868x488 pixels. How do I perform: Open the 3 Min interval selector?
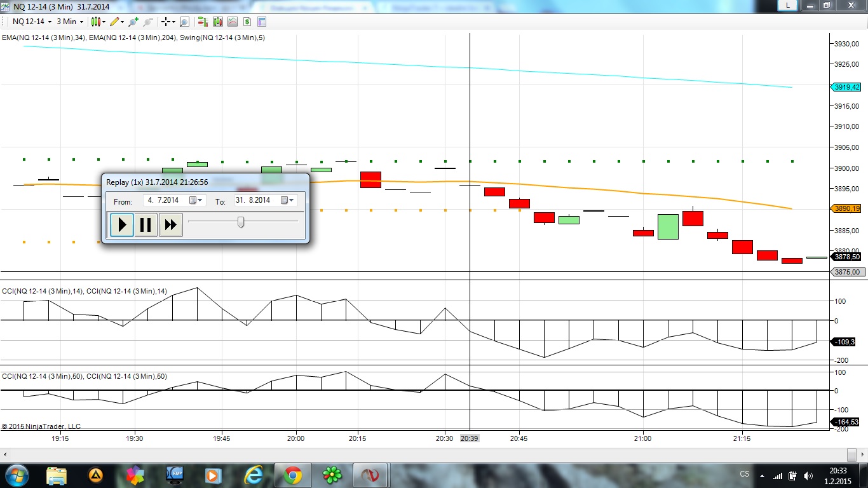70,22
